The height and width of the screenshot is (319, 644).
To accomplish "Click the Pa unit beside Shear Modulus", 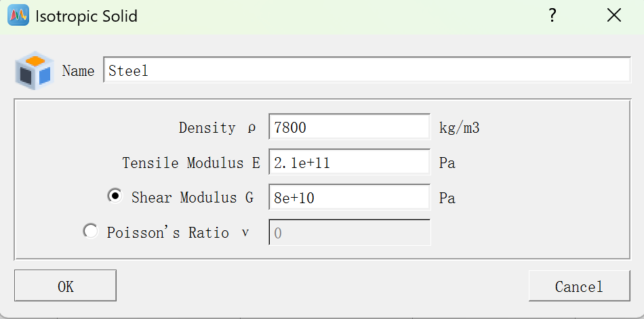I will pos(447,198).
